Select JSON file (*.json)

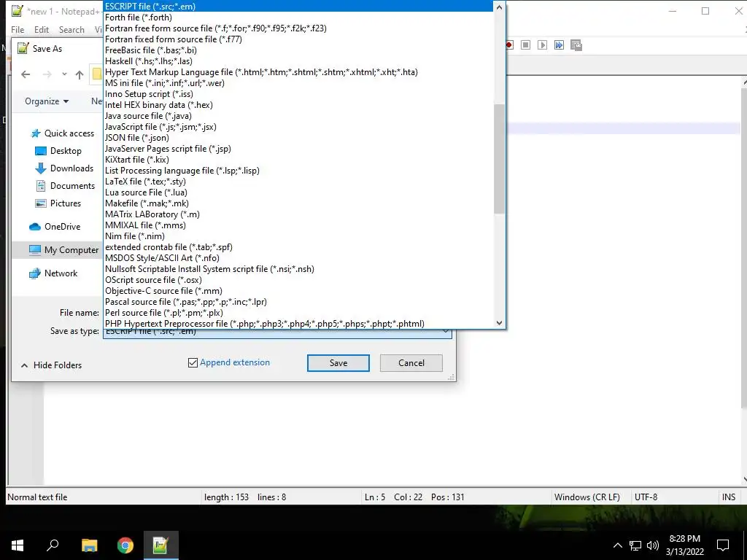(x=298, y=138)
